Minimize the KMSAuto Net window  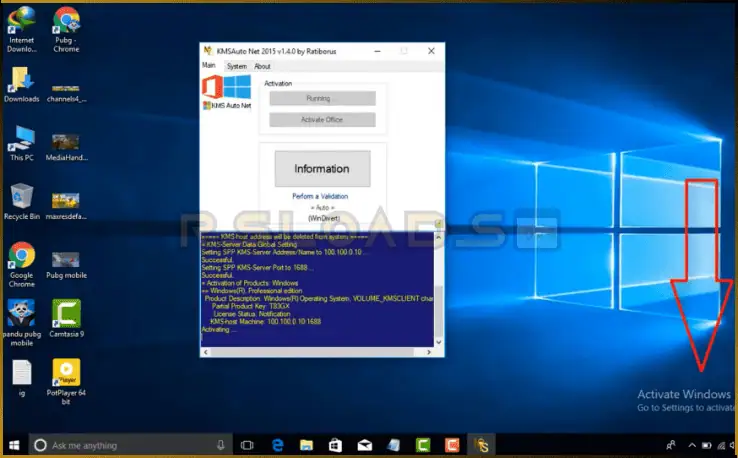[377, 51]
